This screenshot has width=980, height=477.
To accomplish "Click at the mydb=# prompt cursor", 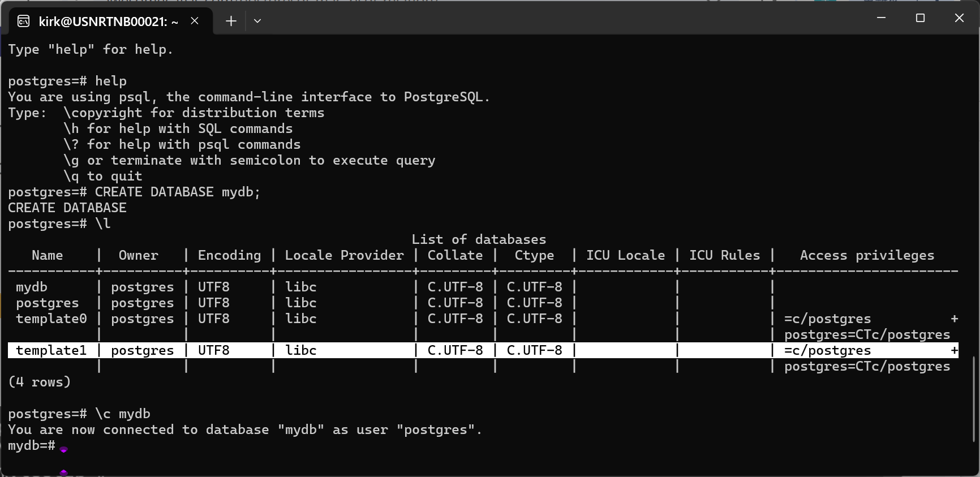I will [63, 446].
